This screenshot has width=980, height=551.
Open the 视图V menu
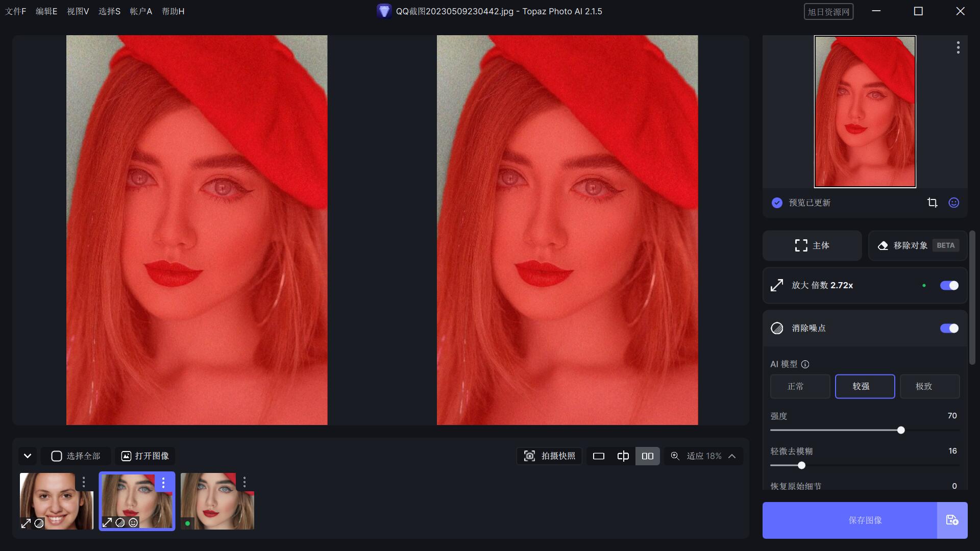pyautogui.click(x=78, y=11)
